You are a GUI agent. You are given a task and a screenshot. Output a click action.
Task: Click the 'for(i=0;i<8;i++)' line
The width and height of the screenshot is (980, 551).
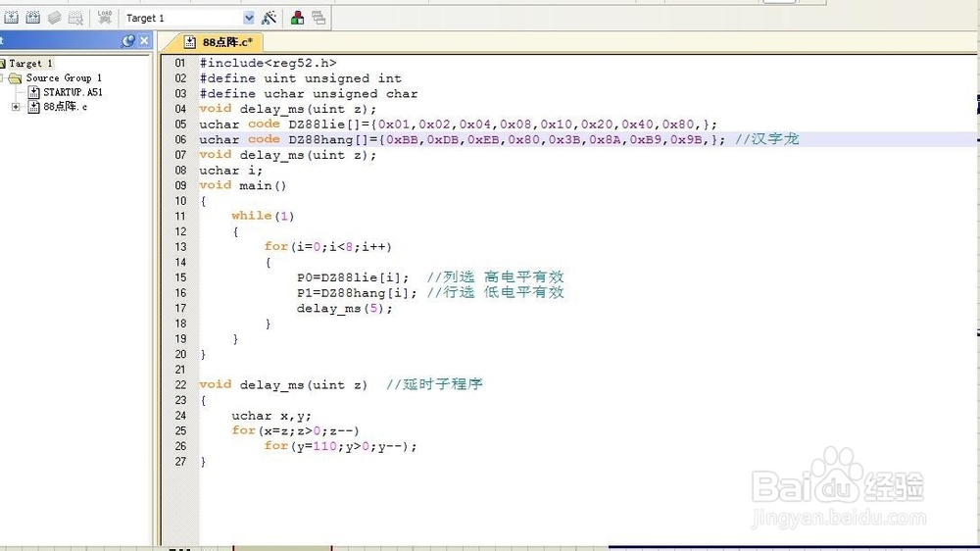(328, 246)
